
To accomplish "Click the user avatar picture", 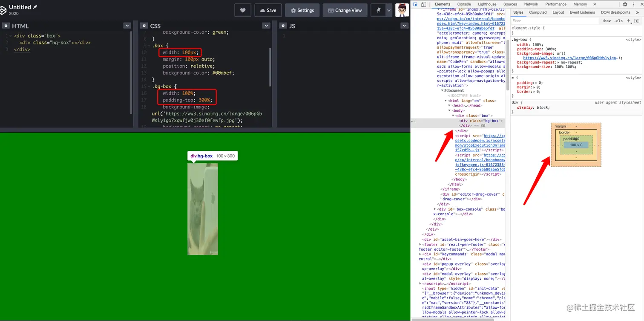I will (x=402, y=10).
